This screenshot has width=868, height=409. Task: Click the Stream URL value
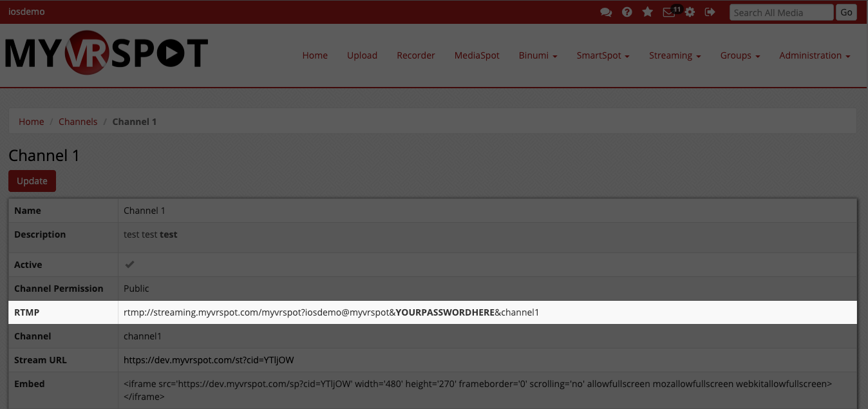pyautogui.click(x=209, y=360)
